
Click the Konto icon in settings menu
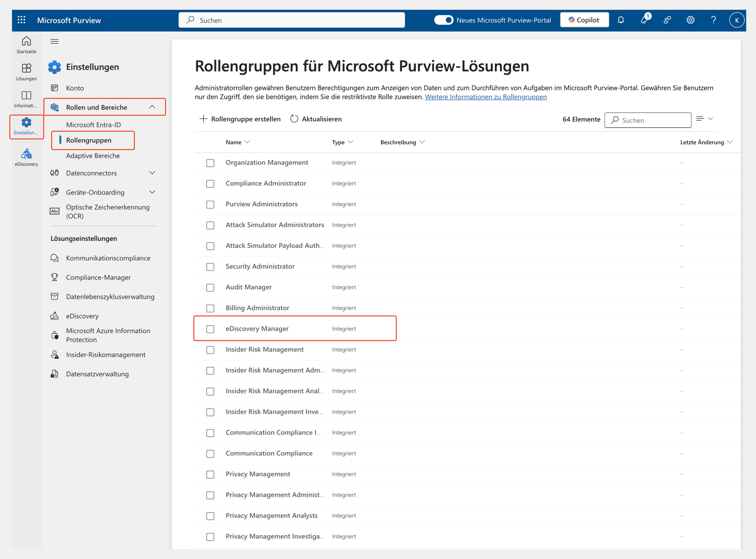[55, 88]
